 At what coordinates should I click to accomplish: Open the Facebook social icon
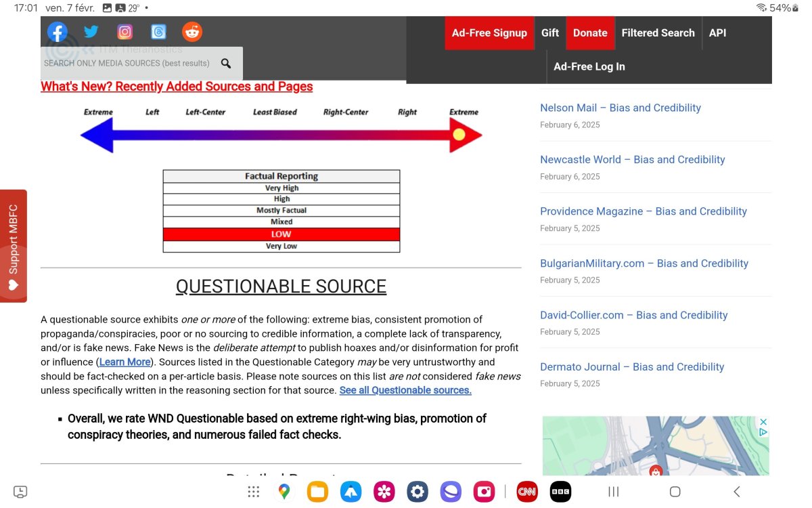[58, 32]
